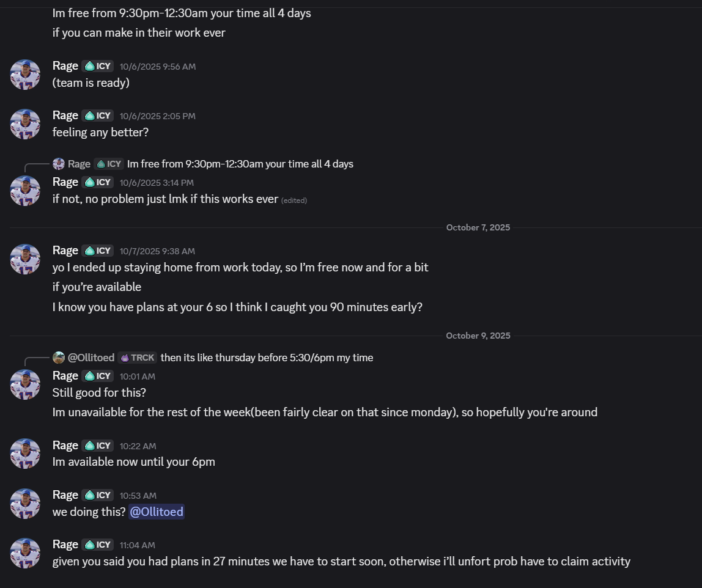Screen dimensions: 702x588
Task: Click the ICY tag in the "Im free" reply preview
Action: [x=109, y=164]
